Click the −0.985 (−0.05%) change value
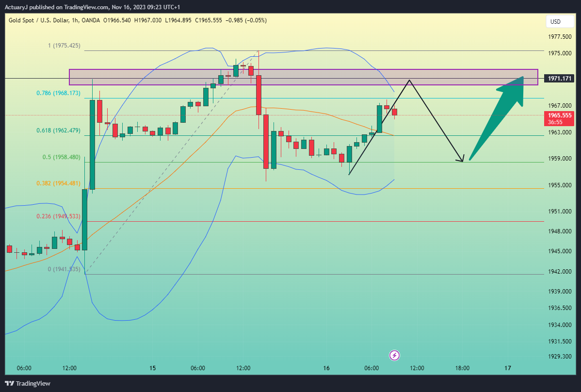Viewport: 581px width, 392px height. click(x=246, y=20)
